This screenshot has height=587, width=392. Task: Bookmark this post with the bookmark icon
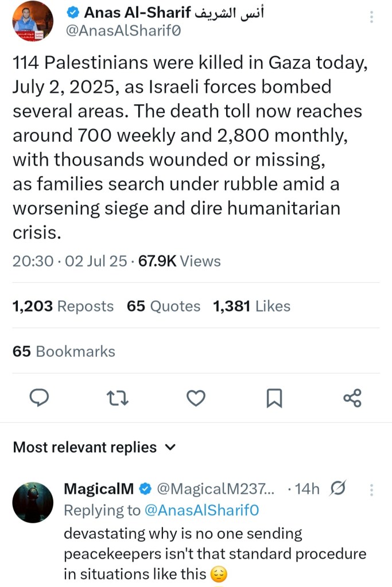coord(274,398)
